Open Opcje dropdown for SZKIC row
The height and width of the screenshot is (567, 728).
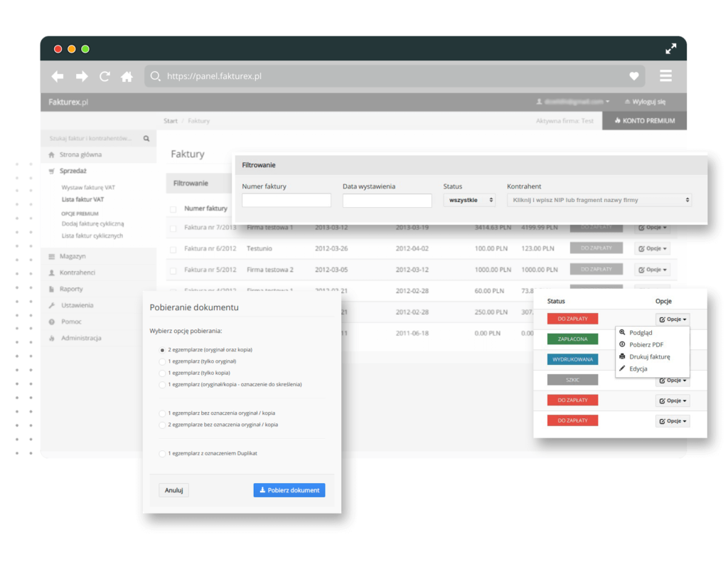click(x=672, y=381)
